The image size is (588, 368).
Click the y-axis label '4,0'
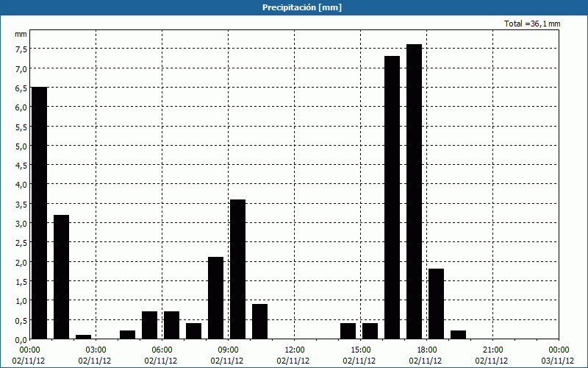pyautogui.click(x=21, y=185)
